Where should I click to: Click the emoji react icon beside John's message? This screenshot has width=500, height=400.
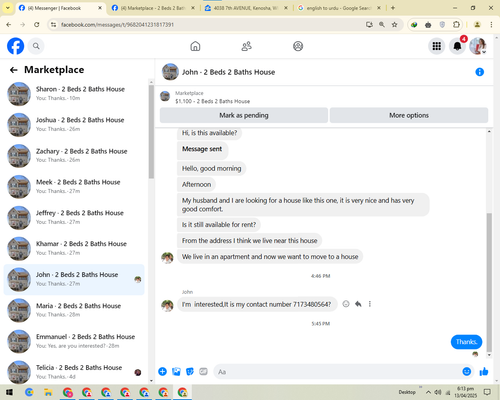pyautogui.click(x=346, y=304)
